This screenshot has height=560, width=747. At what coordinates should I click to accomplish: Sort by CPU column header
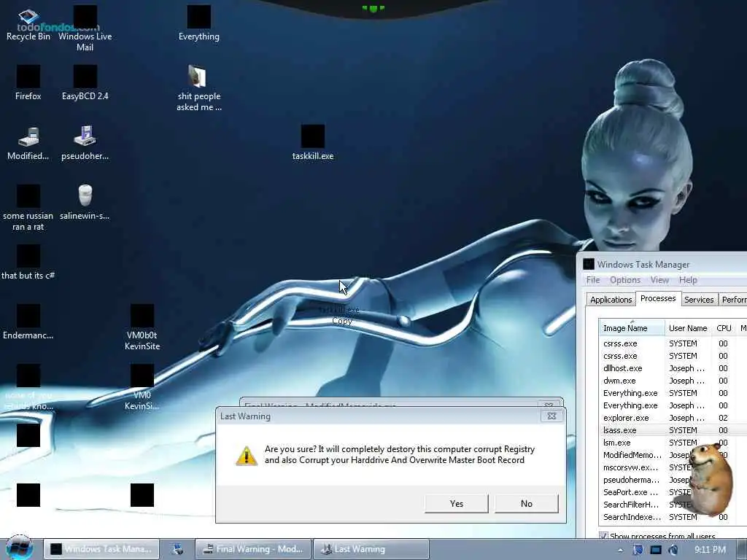[724, 328]
